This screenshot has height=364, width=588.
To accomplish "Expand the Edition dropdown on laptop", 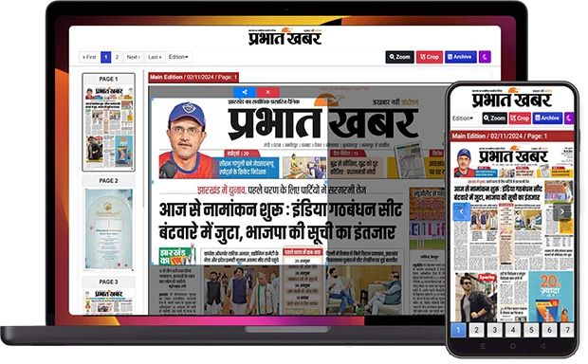I will point(179,57).
